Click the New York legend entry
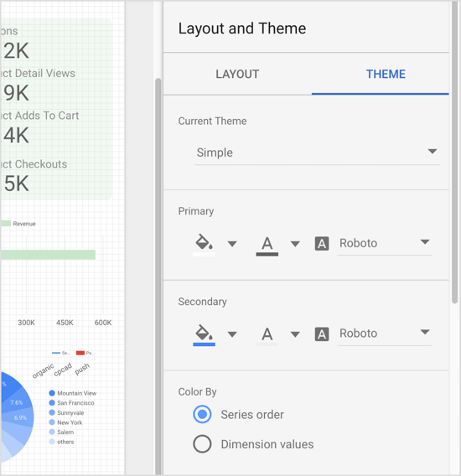The width and height of the screenshot is (461, 476). pyautogui.click(x=65, y=422)
